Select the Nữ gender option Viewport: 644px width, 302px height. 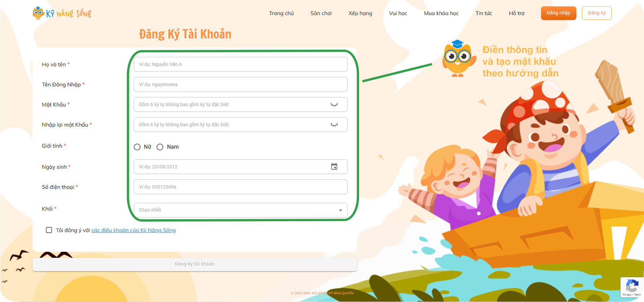tap(137, 147)
